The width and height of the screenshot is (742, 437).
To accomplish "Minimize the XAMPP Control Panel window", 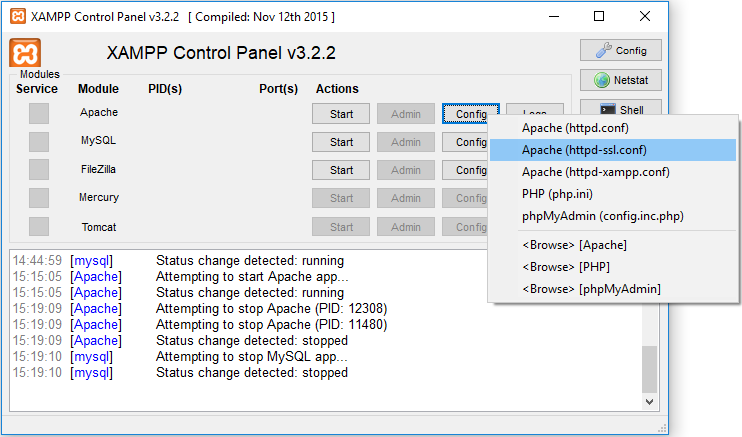I will (x=554, y=17).
